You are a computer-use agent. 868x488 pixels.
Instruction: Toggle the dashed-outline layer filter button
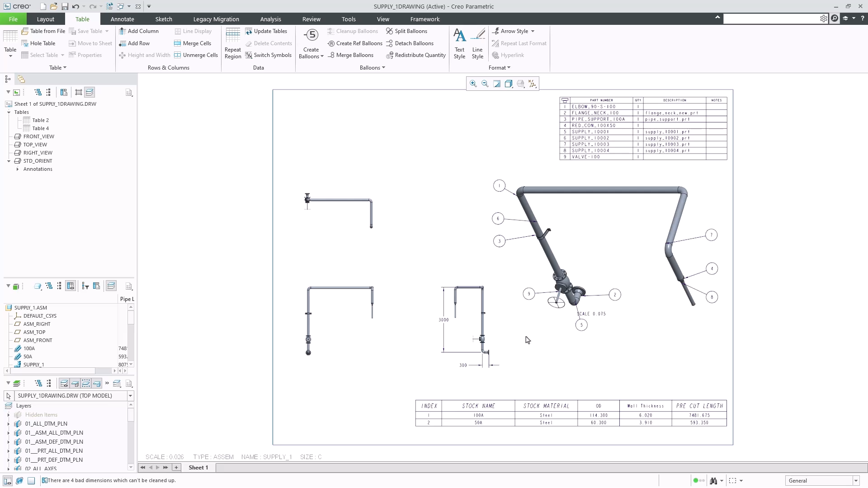pyautogui.click(x=86, y=384)
